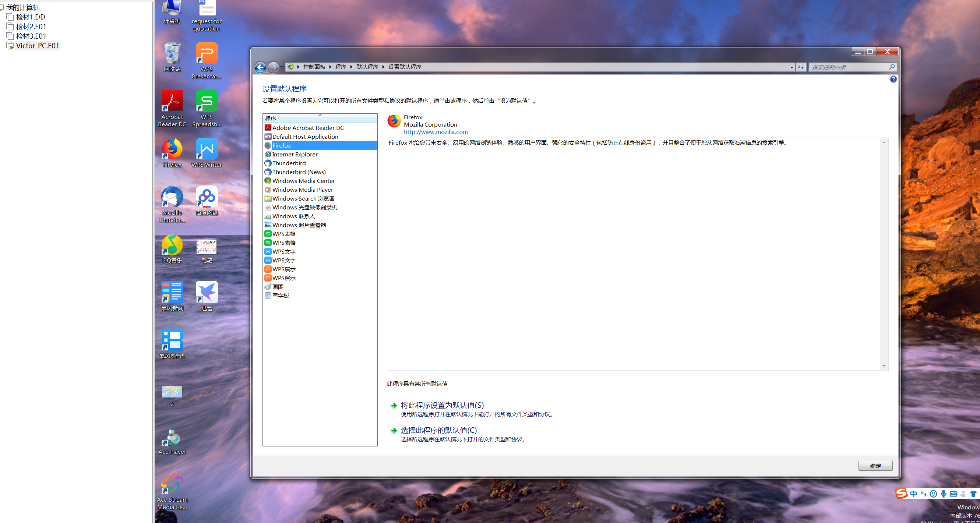Viewport: 980px width, 523px height.
Task: Open the http://www.mozilla.com link
Action: (x=436, y=132)
